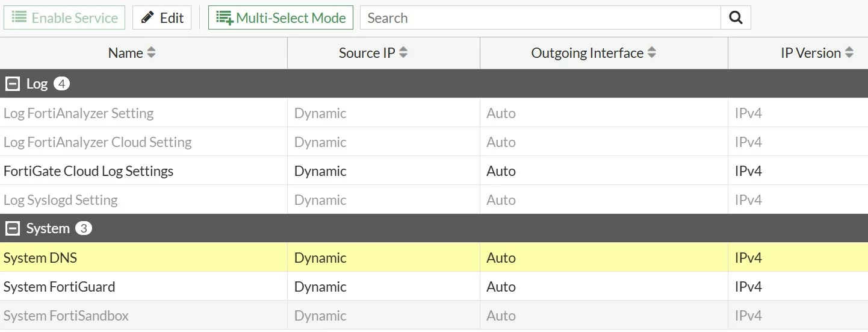Click Auto interface of System DNS

point(501,258)
